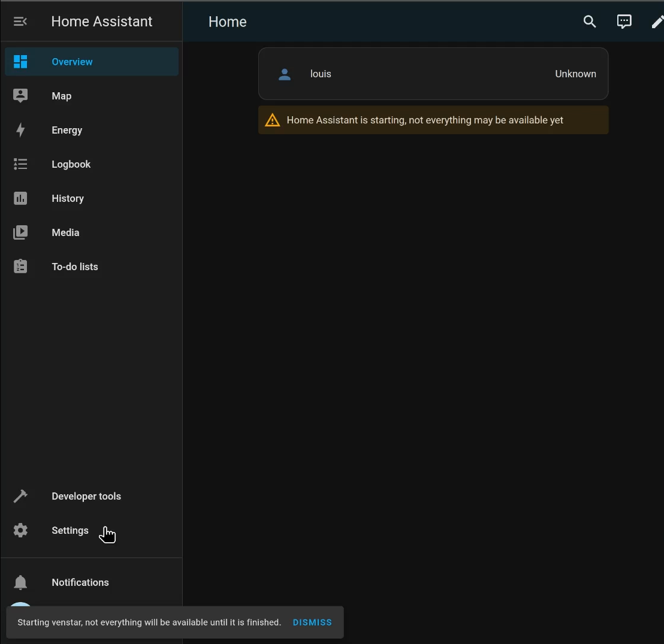Click the Logbook list icon

[20, 164]
